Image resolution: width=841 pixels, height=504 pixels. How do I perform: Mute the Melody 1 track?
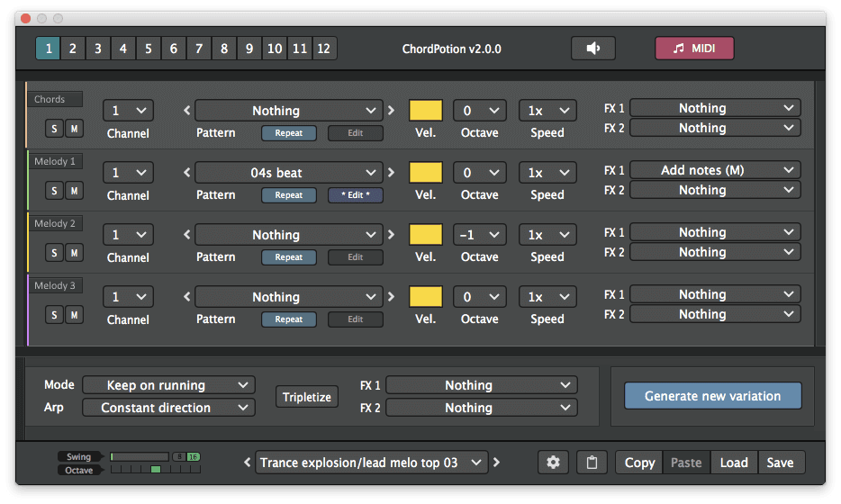click(74, 191)
